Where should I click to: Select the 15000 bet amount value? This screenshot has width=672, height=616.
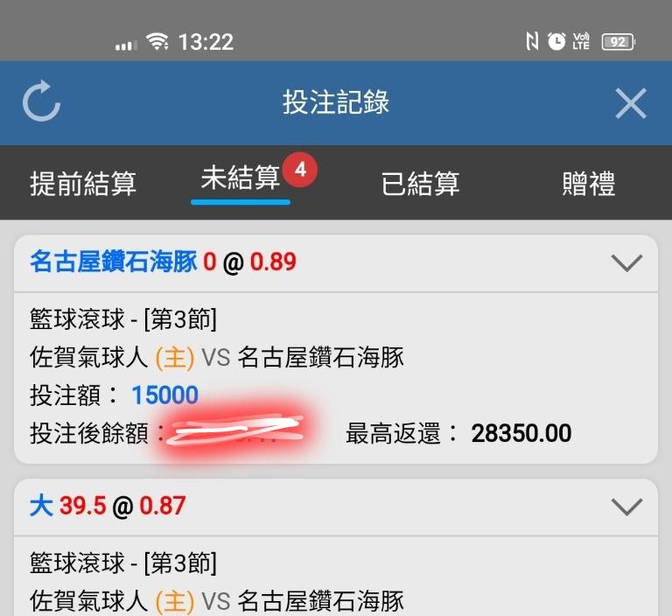[x=165, y=395]
